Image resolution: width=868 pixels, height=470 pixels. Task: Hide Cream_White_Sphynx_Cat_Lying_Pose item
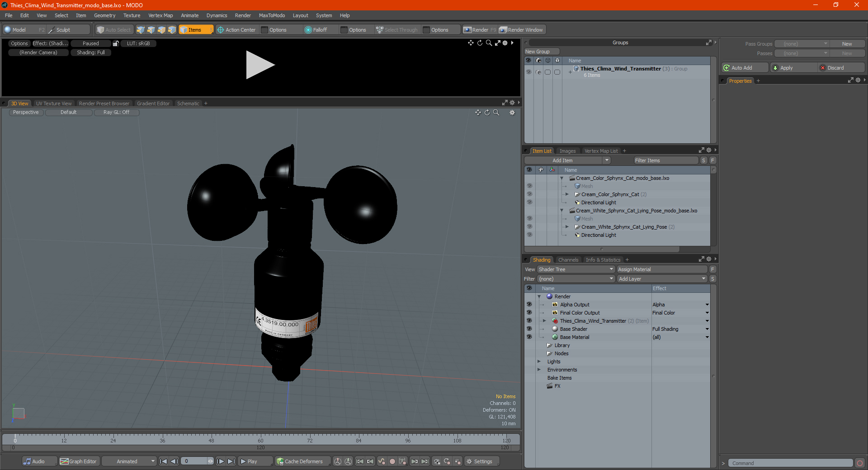point(529,227)
